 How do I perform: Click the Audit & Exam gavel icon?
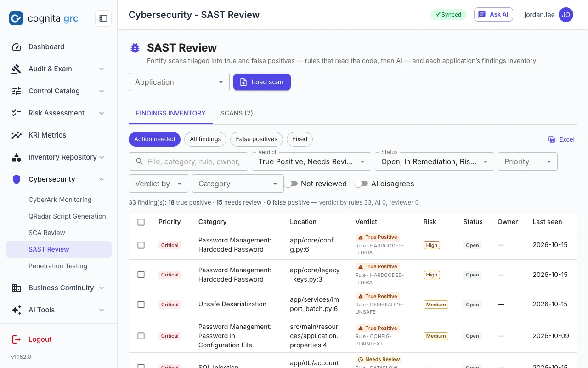pos(17,69)
